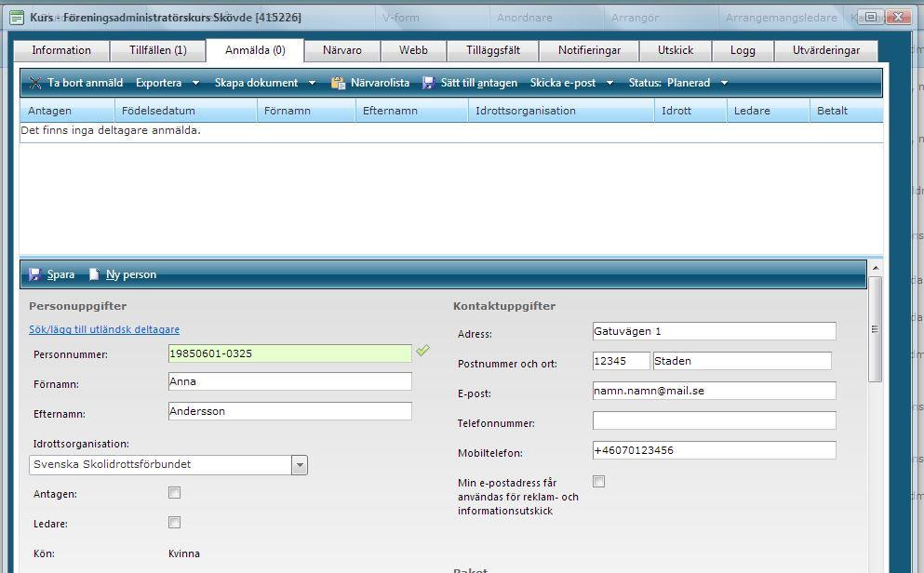Toggle the Antagen checkbox
The height and width of the screenshot is (573, 924).
tap(174, 493)
